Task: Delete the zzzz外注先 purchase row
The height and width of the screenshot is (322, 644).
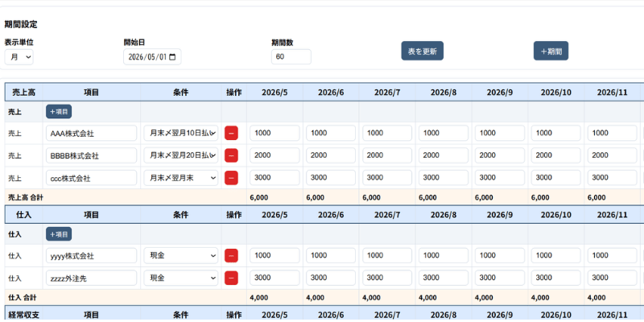Action: [231, 278]
